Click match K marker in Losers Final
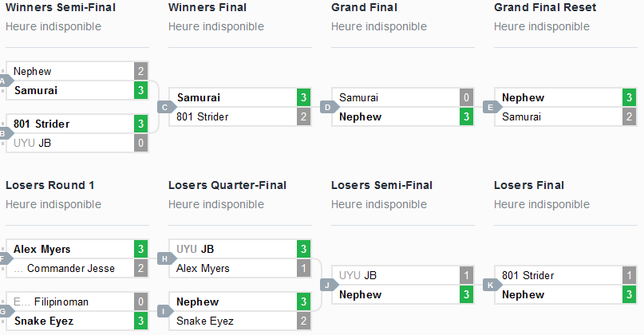 (x=492, y=285)
